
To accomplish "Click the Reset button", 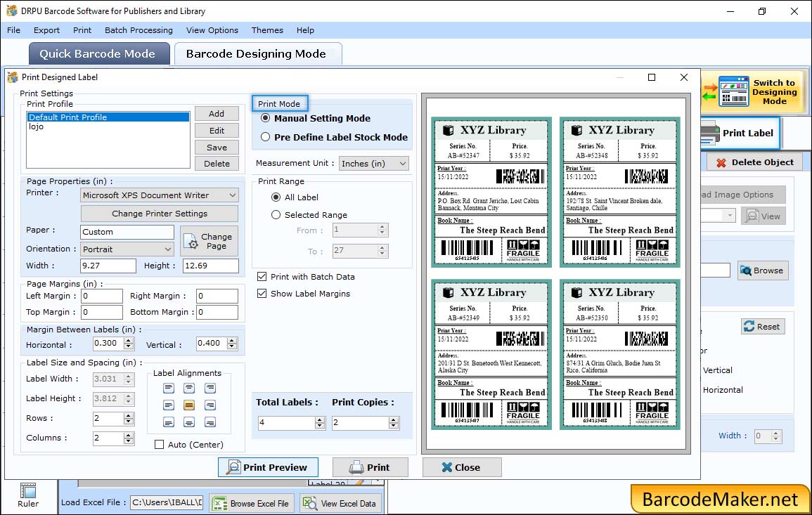I will (x=762, y=327).
